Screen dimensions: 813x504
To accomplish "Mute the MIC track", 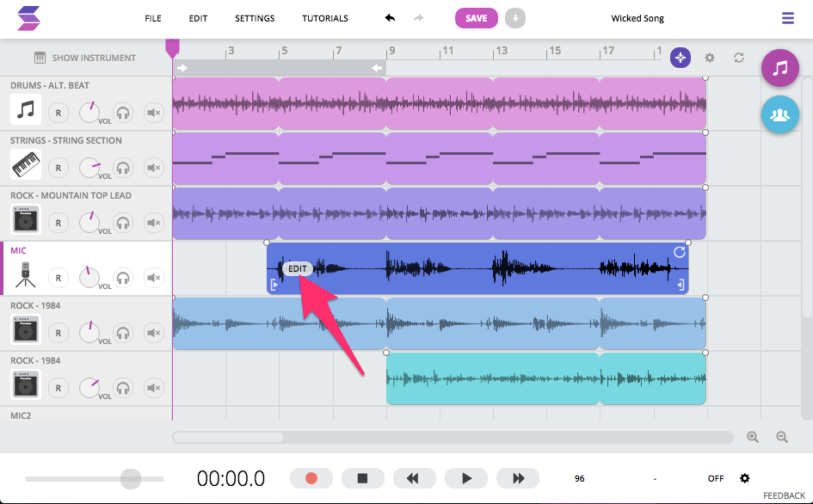I will click(153, 278).
